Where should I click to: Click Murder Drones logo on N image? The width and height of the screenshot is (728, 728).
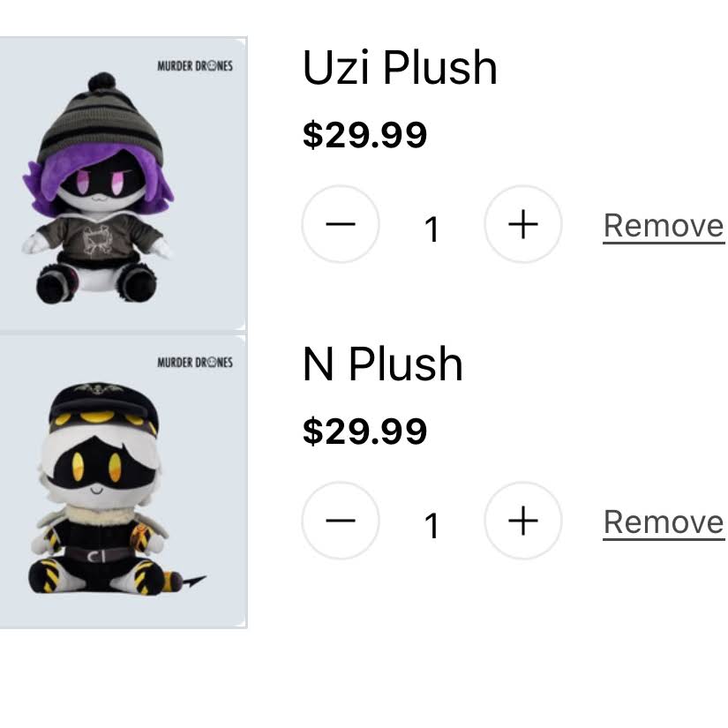click(195, 362)
